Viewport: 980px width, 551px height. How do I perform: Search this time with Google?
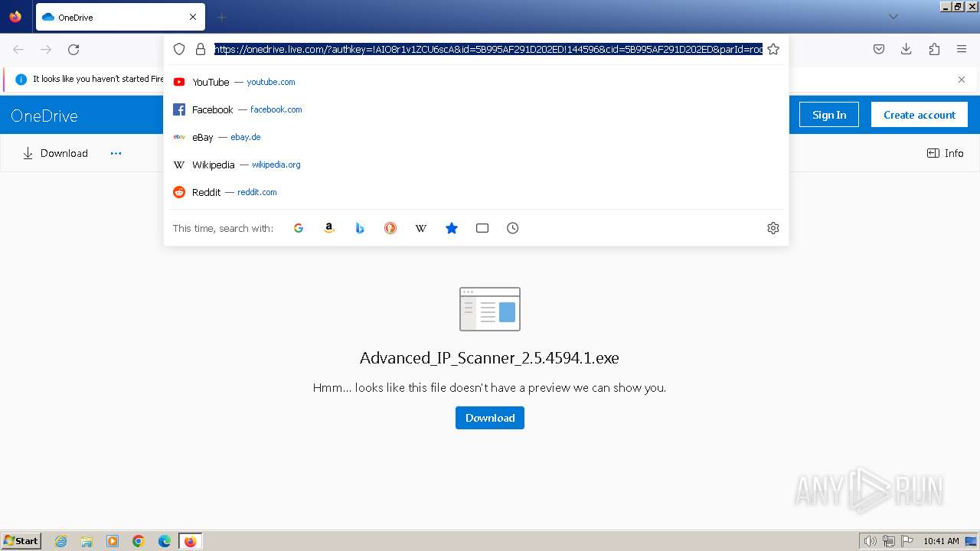pyautogui.click(x=299, y=228)
